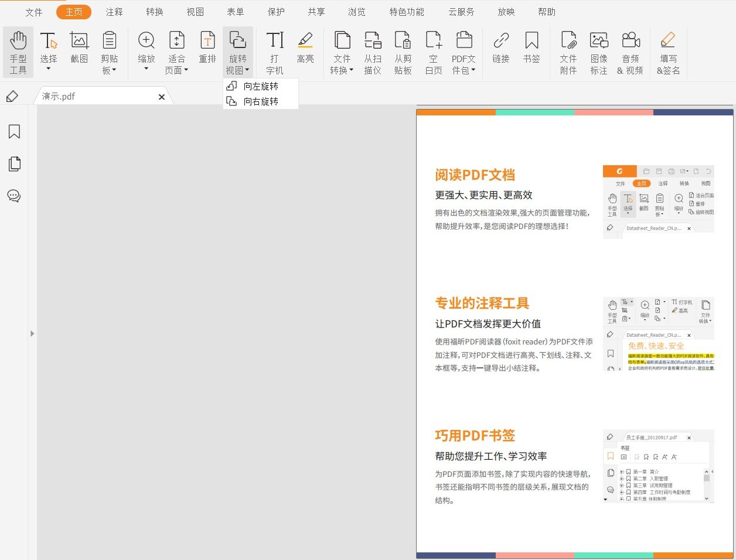
Task: Expand the collapsed left navigation pane arrow
Action: coord(32,333)
